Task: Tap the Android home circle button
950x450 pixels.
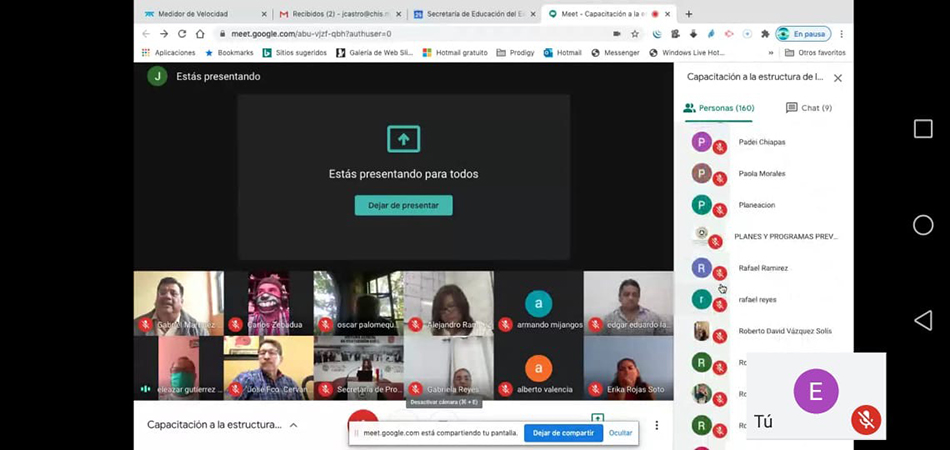Action: click(923, 225)
